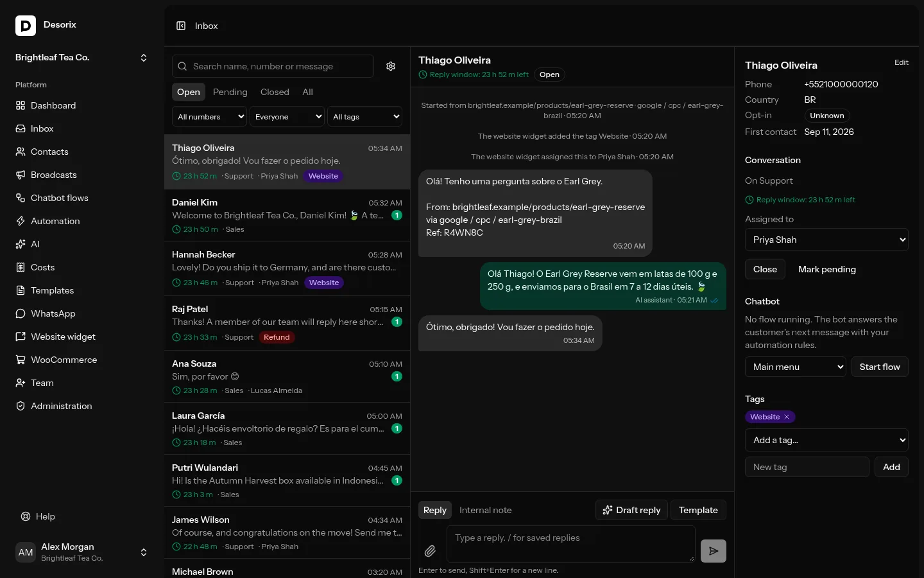Click the Draft reply AI button
This screenshot has width=924, height=578.
click(631, 510)
